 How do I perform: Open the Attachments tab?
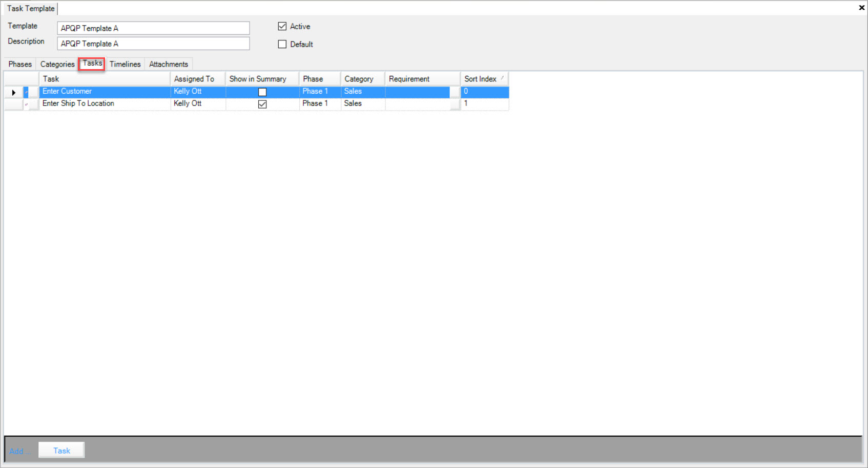click(169, 64)
